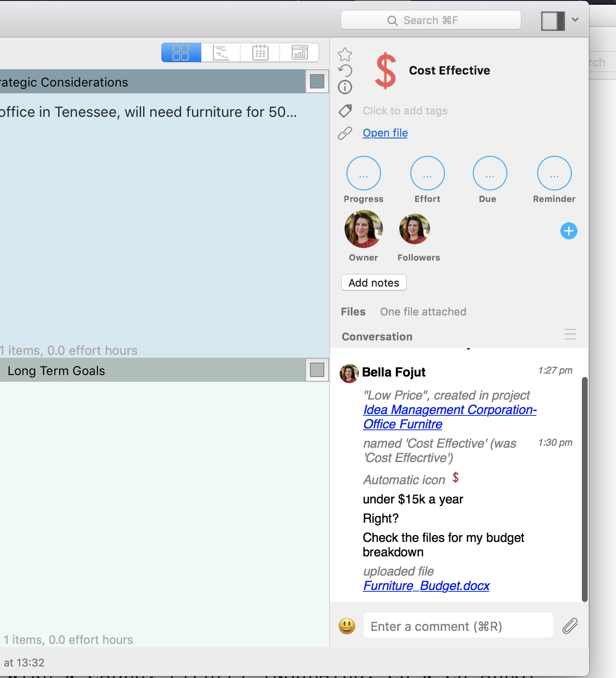Click the history undo arrow icon
The width and height of the screenshot is (616, 678).
click(x=345, y=71)
